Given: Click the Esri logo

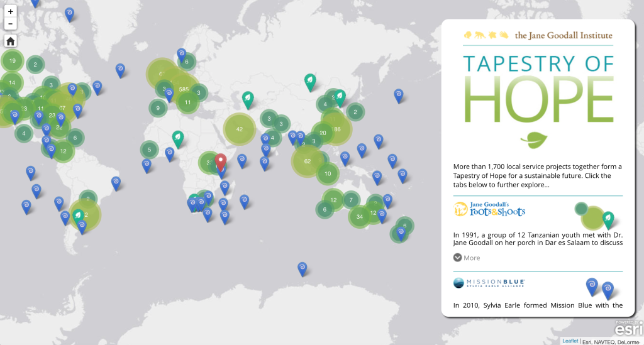Looking at the screenshot, I should [x=628, y=328].
